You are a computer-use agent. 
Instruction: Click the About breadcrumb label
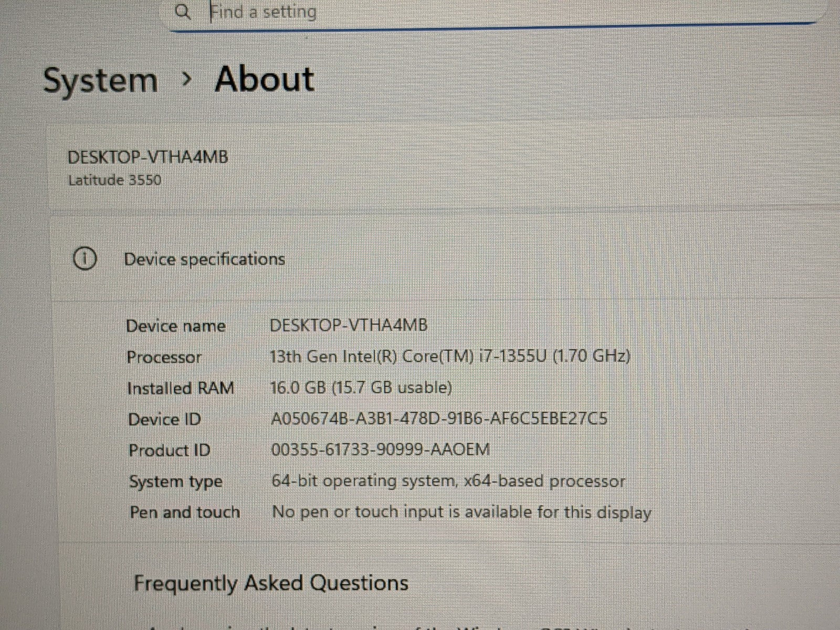tap(265, 80)
